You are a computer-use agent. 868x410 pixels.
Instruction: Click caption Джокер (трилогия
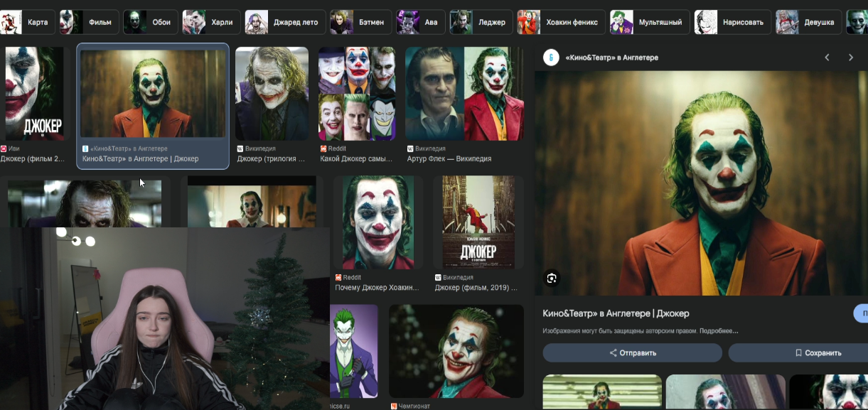click(272, 159)
